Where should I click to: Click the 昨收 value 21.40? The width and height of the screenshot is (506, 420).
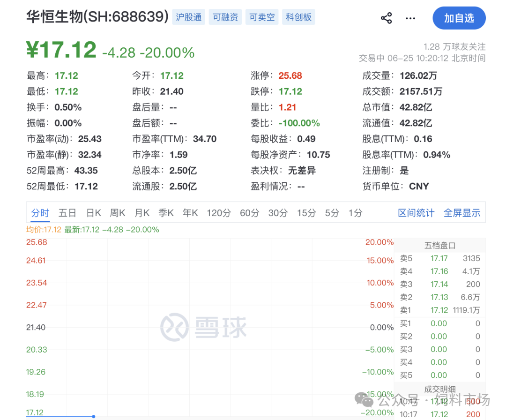(171, 91)
